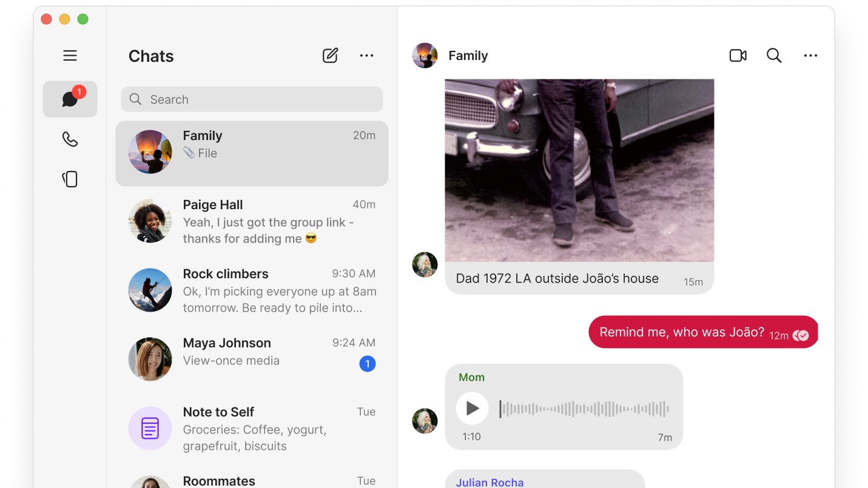Open the hamburger menu in sidebar
This screenshot has width=868, height=488.
click(x=70, y=56)
